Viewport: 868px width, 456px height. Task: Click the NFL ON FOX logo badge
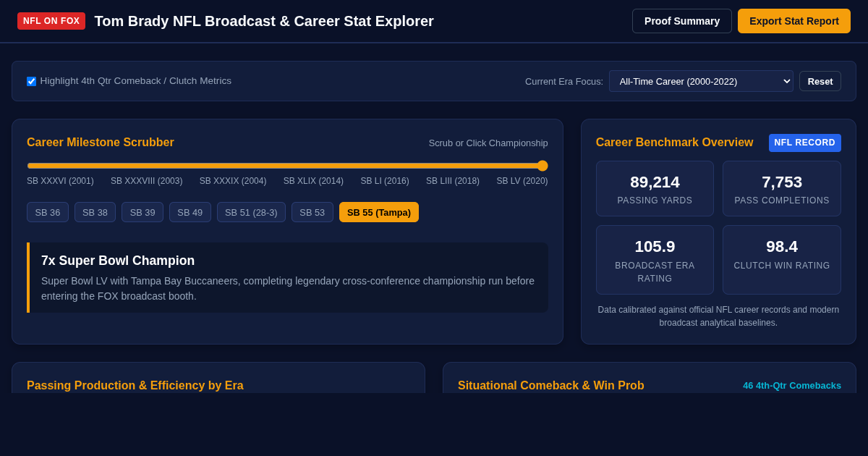point(51,21)
